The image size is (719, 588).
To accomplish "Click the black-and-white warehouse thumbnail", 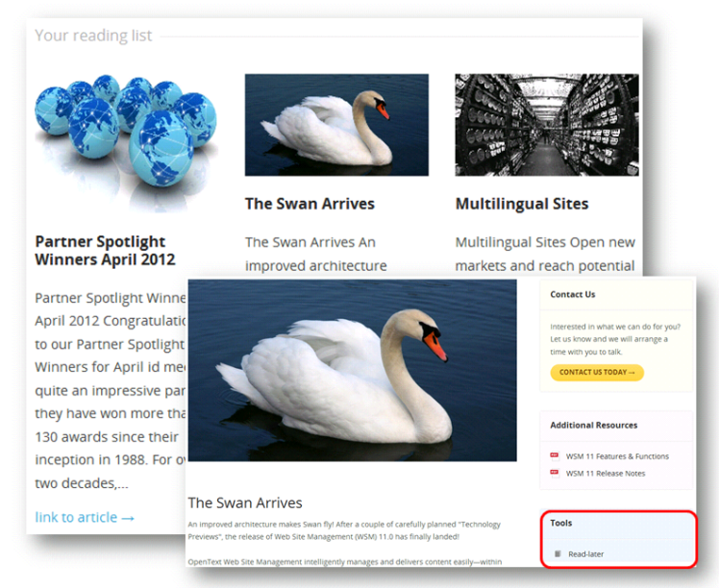I will point(547,125).
